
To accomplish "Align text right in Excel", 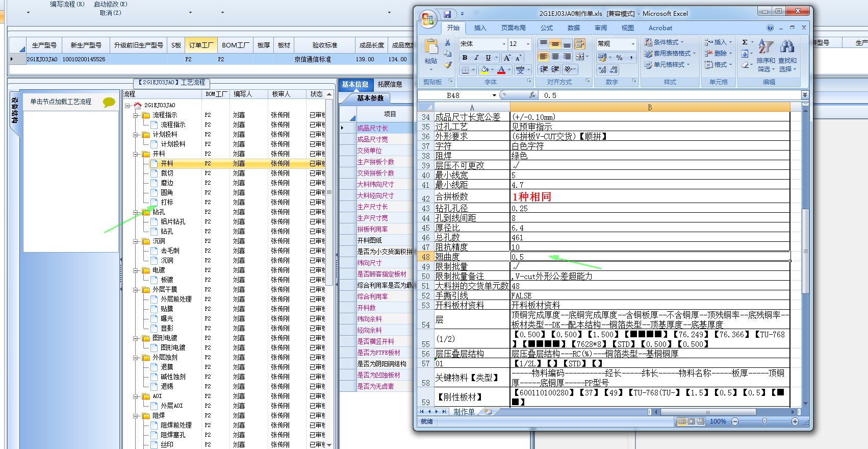I will (x=567, y=57).
